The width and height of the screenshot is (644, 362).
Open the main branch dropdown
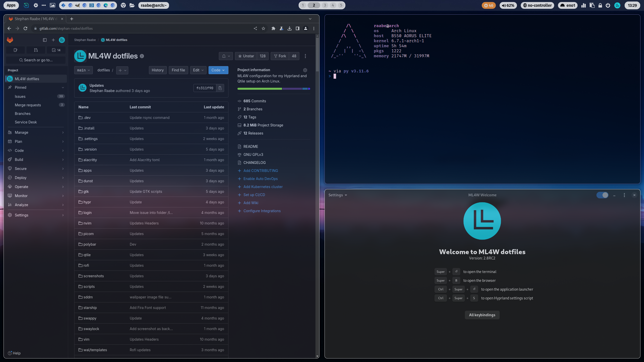tap(83, 70)
